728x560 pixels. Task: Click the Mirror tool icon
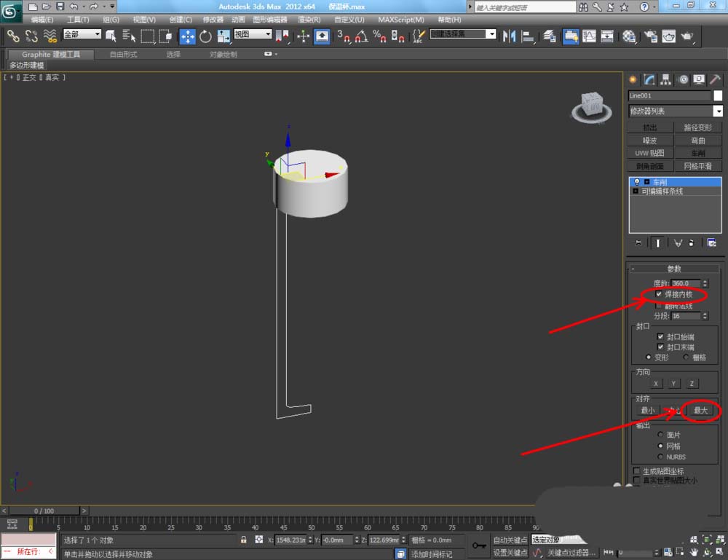click(510, 36)
